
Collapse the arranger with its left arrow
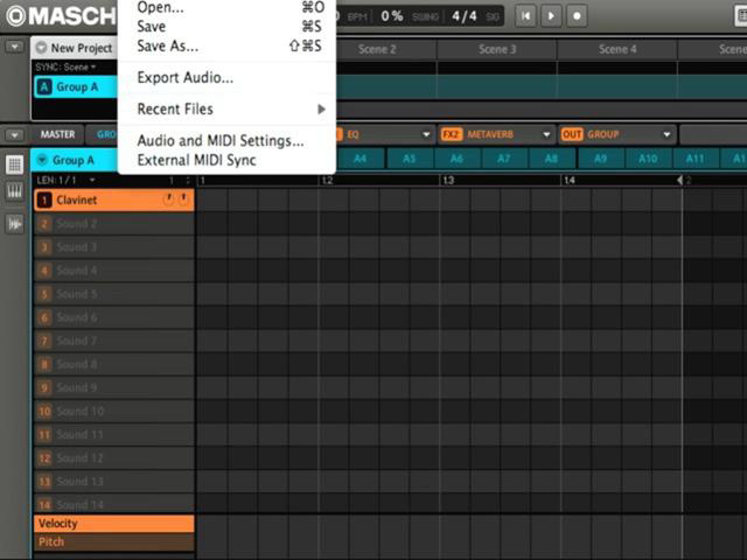click(x=15, y=47)
